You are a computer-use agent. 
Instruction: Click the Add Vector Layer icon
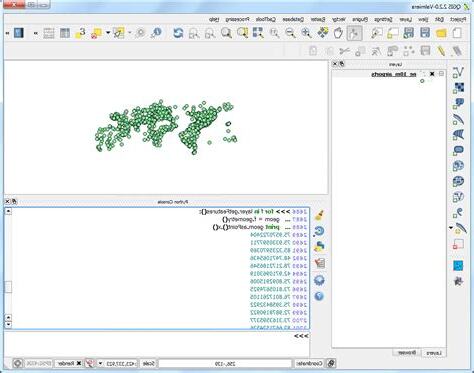pyautogui.click(x=458, y=72)
